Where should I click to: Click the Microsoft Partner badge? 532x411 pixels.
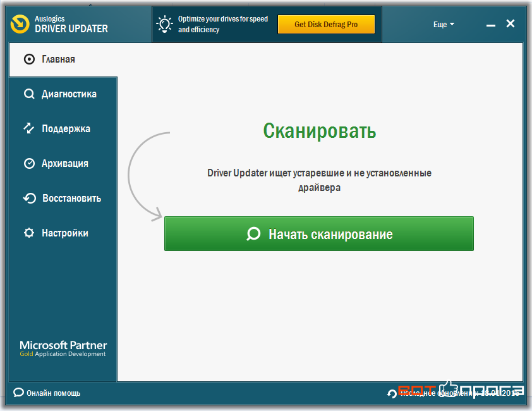(x=63, y=349)
